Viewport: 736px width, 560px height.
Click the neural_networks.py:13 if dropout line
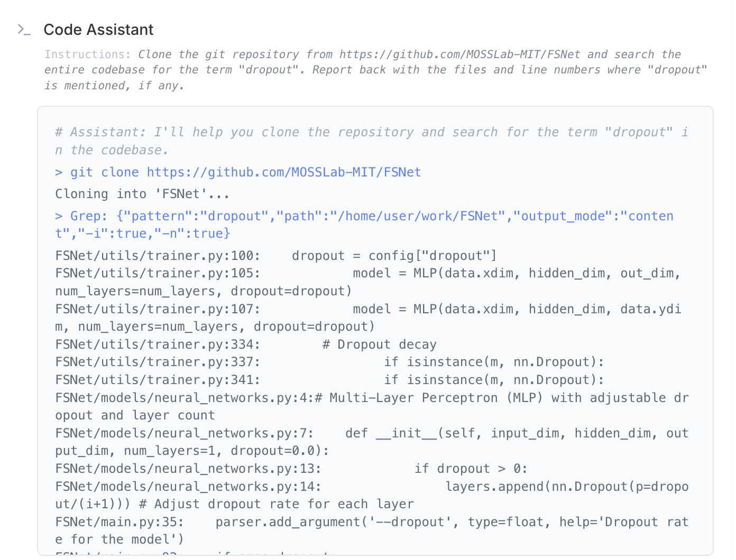click(291, 469)
